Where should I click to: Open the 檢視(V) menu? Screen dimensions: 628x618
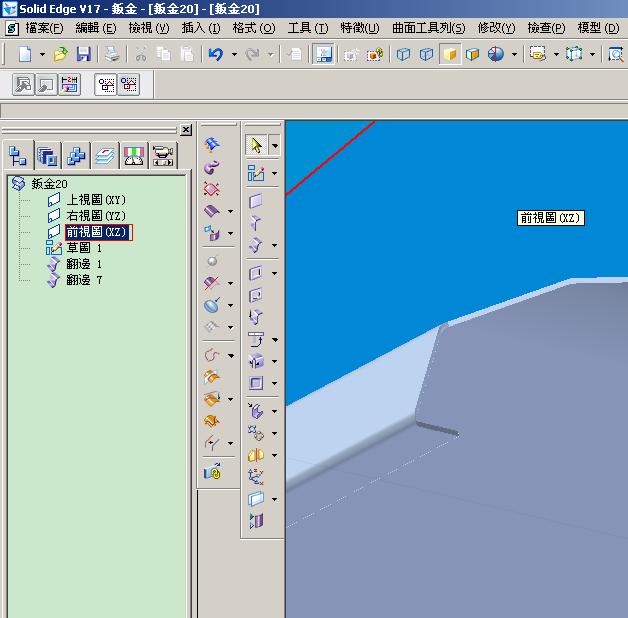click(x=149, y=28)
